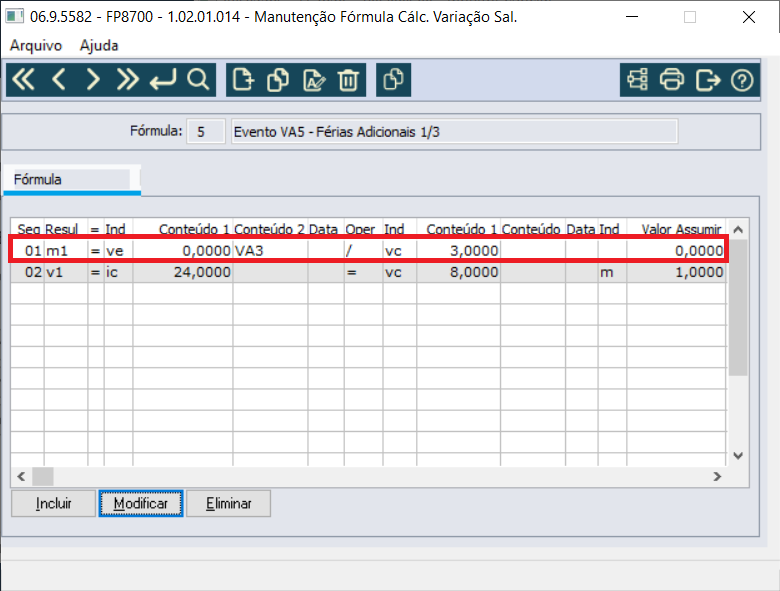This screenshot has width=780, height=591.
Task: Create new record toolbar icon
Action: pyautogui.click(x=243, y=80)
